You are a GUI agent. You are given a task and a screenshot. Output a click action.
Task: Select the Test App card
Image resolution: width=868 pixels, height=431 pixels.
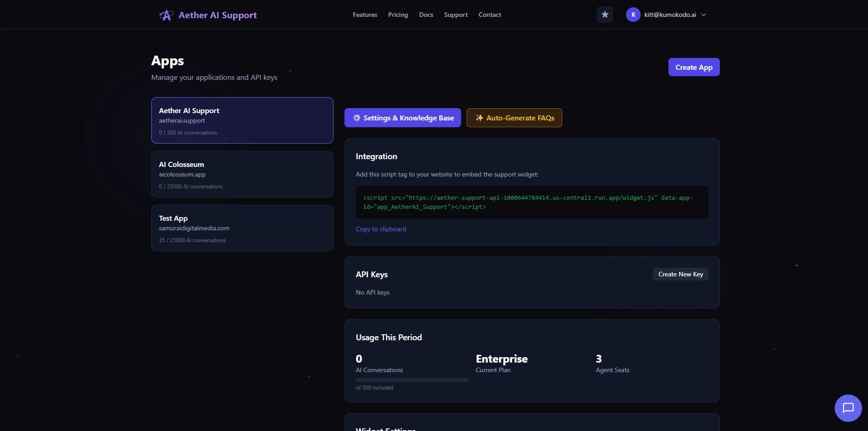pyautogui.click(x=242, y=228)
